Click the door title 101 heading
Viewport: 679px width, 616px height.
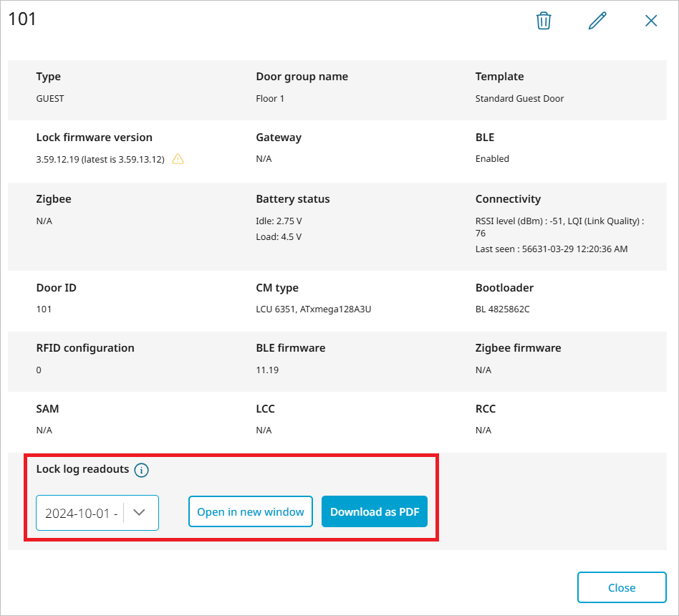[22, 19]
